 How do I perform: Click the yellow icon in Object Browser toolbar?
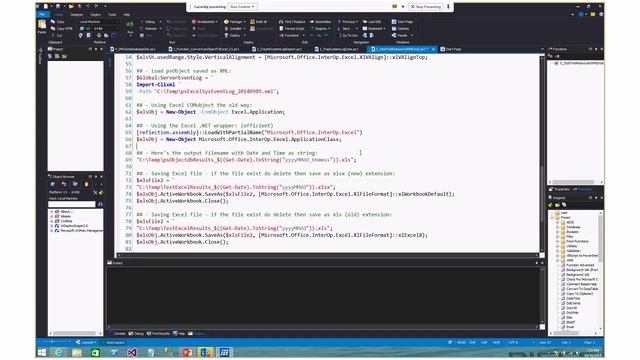point(86,184)
